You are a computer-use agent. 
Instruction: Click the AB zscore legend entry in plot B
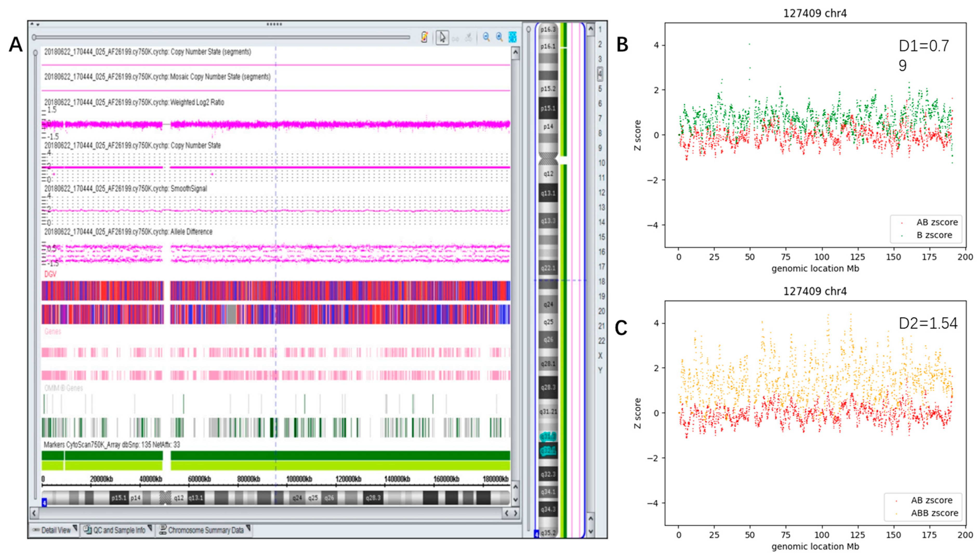[937, 222]
